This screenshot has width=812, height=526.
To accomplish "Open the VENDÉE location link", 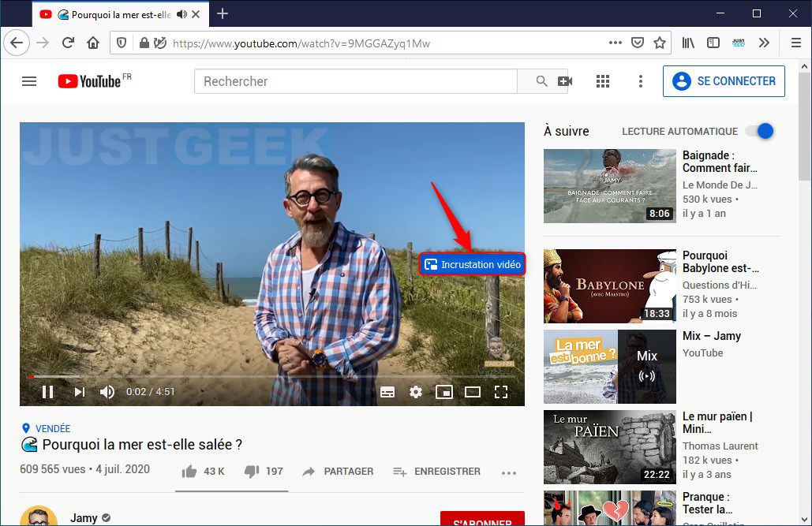I will [x=53, y=429].
